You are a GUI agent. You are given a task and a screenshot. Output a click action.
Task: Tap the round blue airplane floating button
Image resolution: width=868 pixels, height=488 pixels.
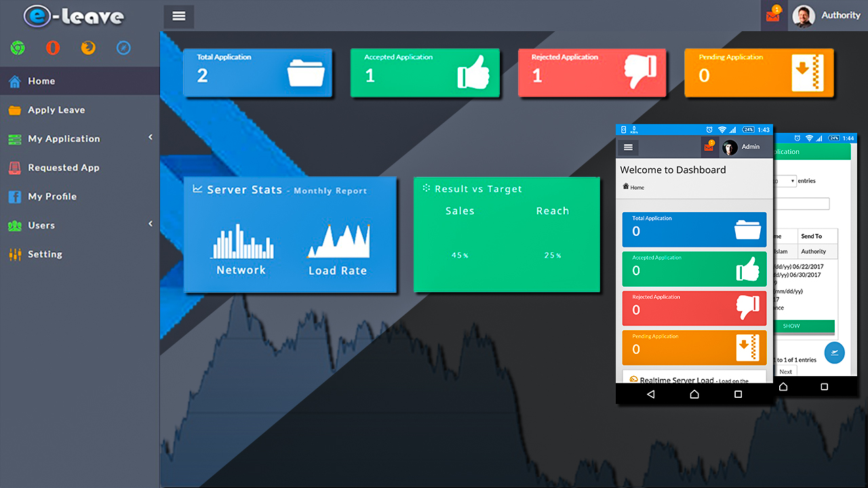click(x=834, y=353)
